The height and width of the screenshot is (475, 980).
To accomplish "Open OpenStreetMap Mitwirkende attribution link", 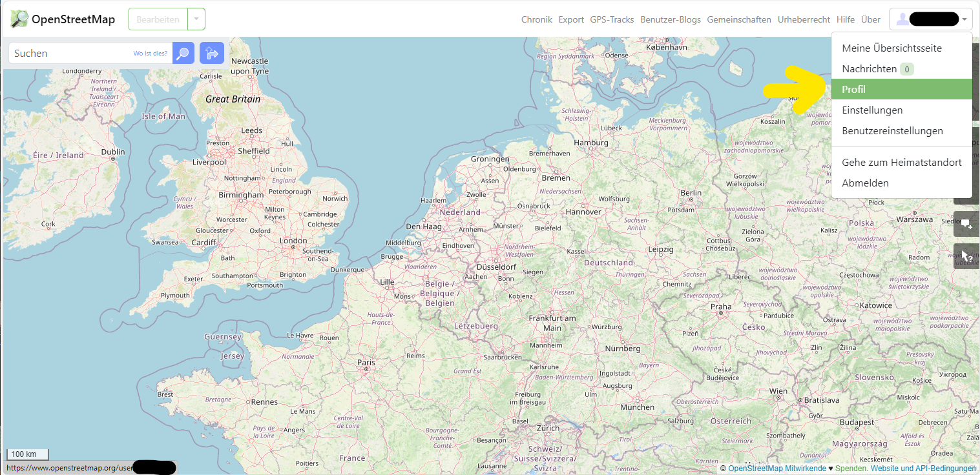I will 777,469.
